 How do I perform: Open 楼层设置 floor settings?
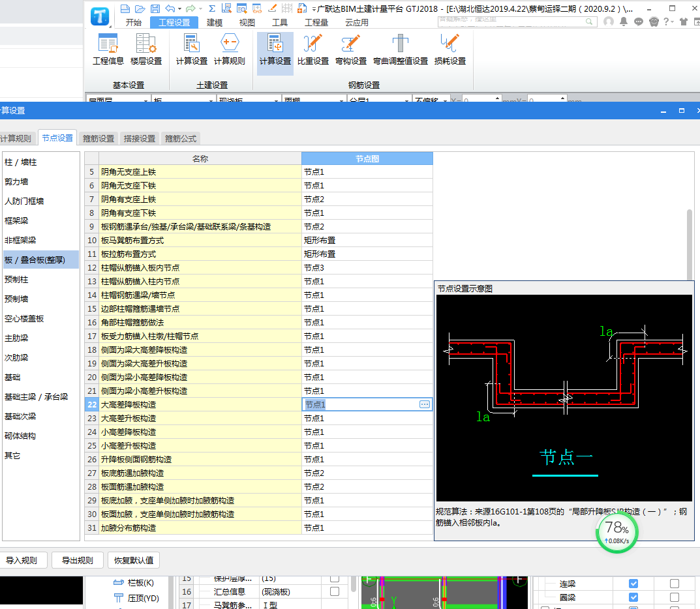pos(146,50)
